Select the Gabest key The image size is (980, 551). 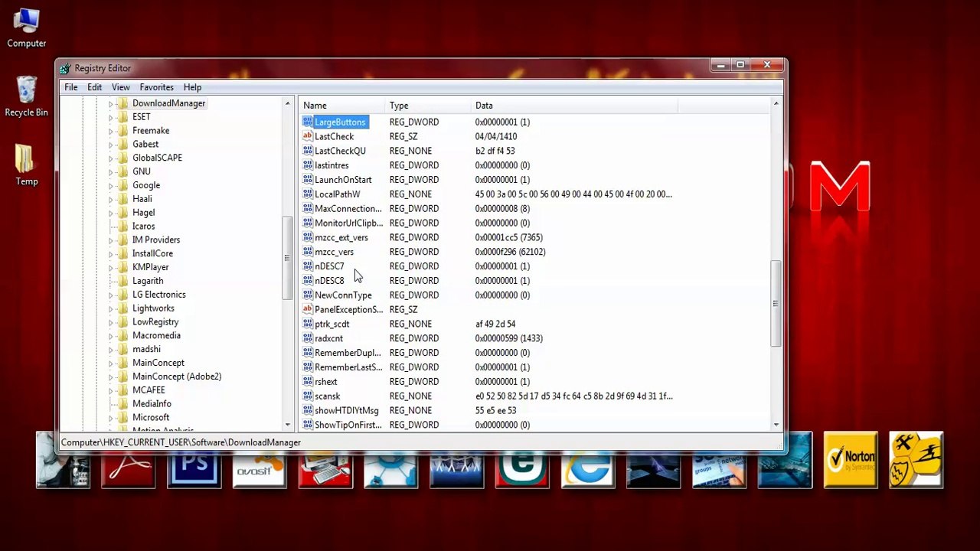click(x=145, y=144)
